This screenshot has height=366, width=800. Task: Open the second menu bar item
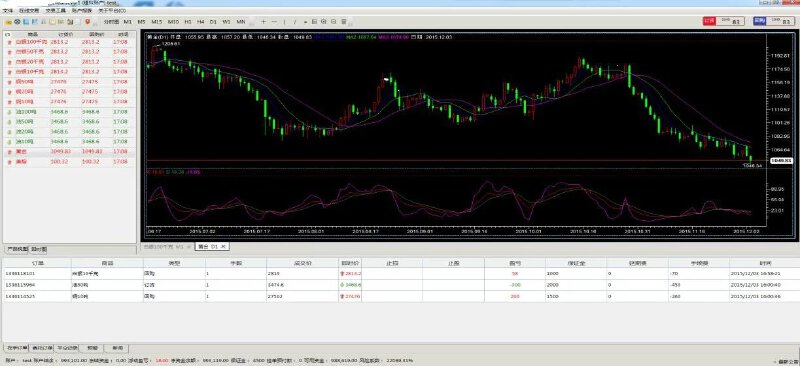(x=29, y=10)
